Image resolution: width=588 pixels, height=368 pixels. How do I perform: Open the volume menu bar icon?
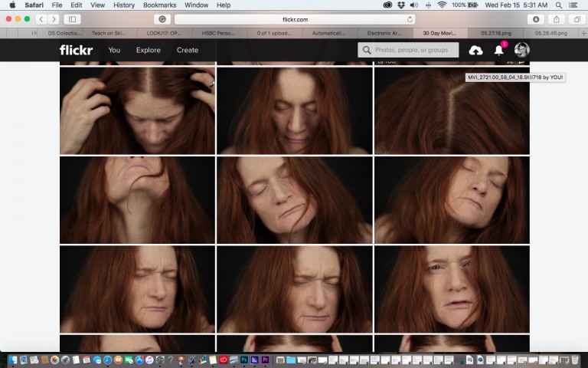(x=414, y=5)
